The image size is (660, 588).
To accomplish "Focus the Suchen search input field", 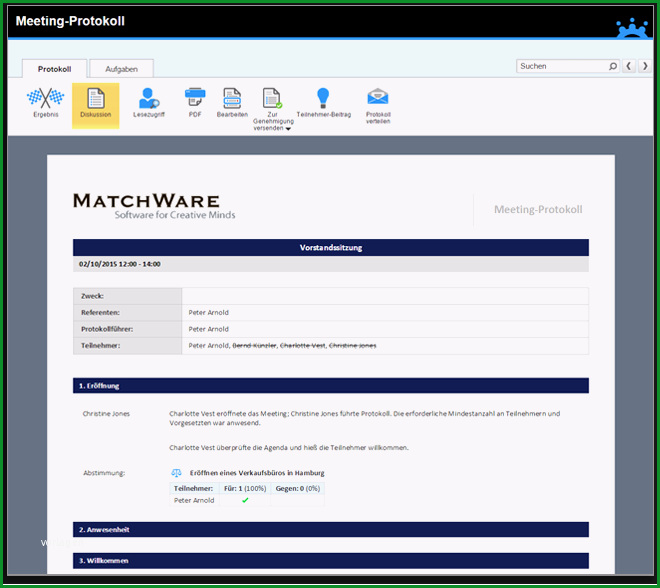I will click(x=563, y=66).
